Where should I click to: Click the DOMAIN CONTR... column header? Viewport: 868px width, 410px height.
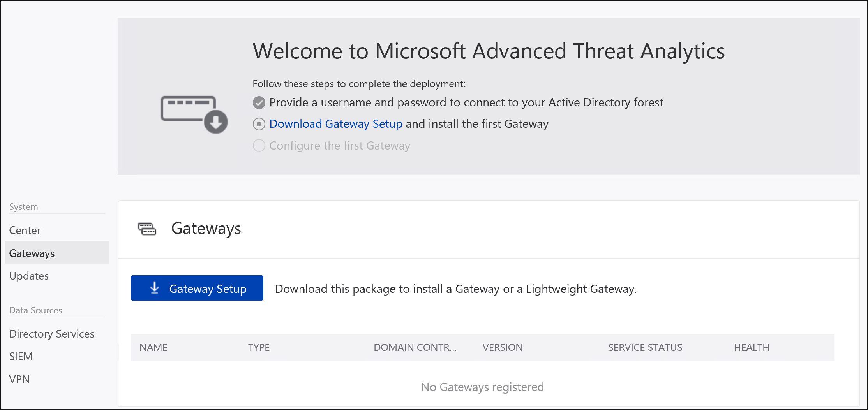415,347
